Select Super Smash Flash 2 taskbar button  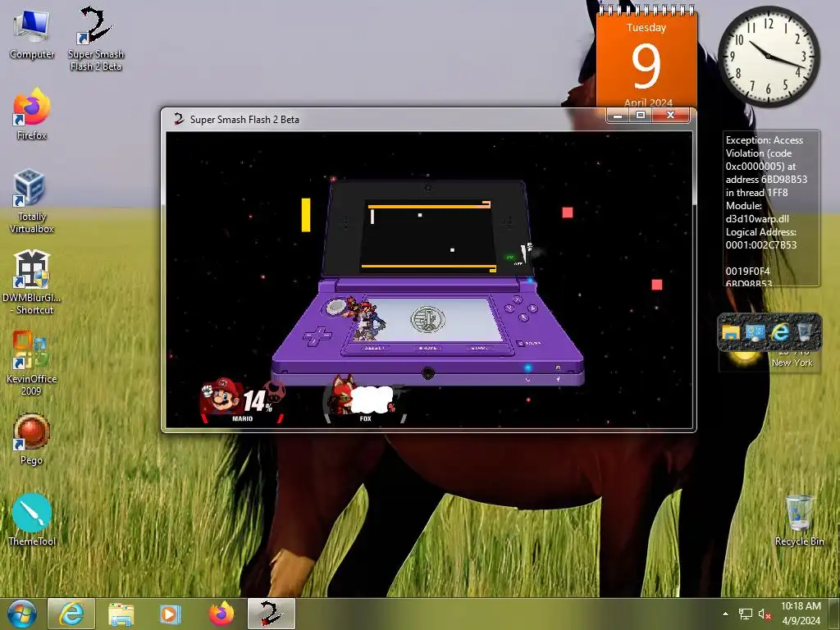click(271, 614)
